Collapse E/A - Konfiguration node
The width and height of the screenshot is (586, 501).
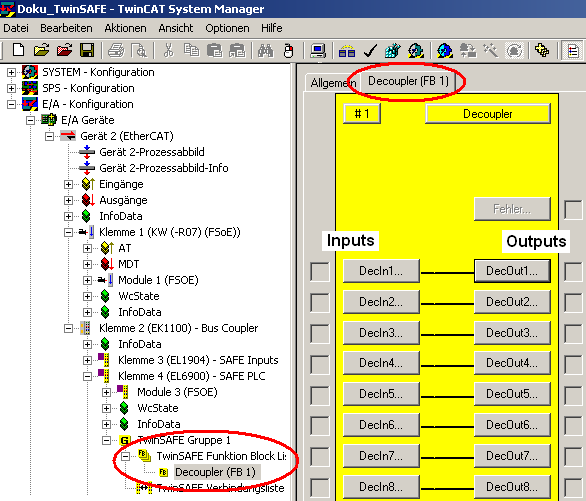pyautogui.click(x=11, y=104)
